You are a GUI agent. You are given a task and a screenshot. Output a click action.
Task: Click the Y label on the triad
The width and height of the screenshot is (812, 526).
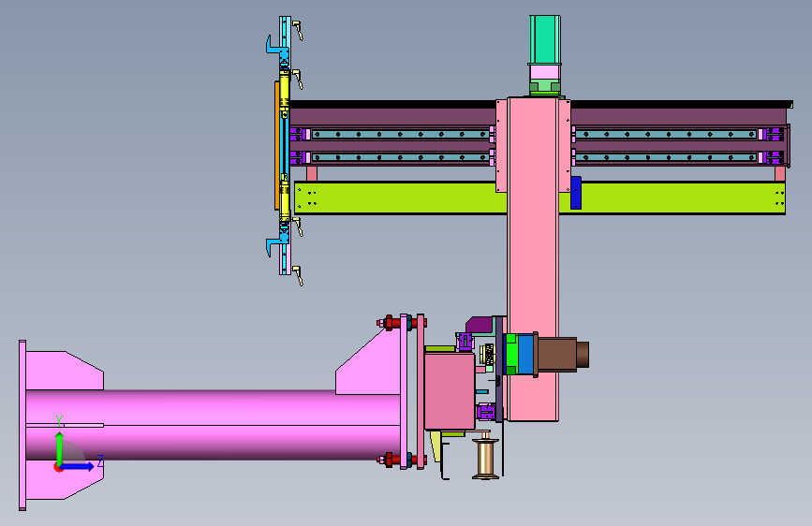click(59, 421)
